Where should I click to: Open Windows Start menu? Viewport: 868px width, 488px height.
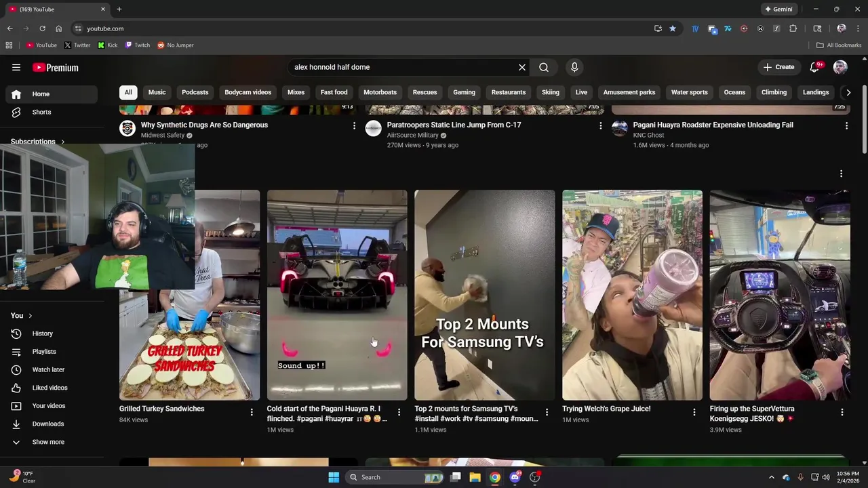(334, 477)
